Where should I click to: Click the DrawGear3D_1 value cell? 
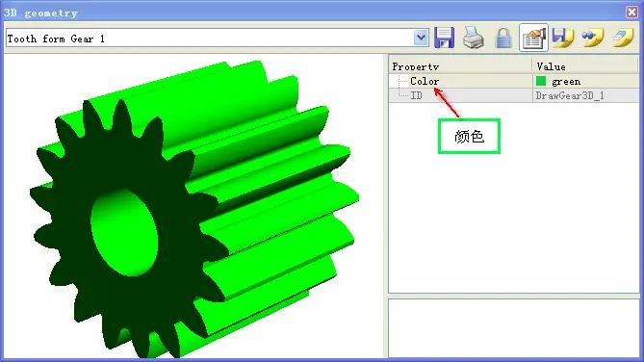point(585,95)
